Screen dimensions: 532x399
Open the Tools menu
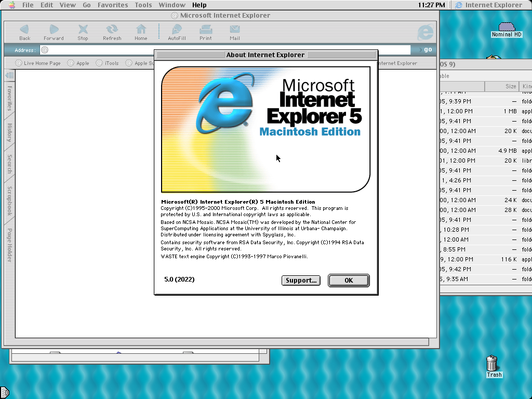click(143, 5)
